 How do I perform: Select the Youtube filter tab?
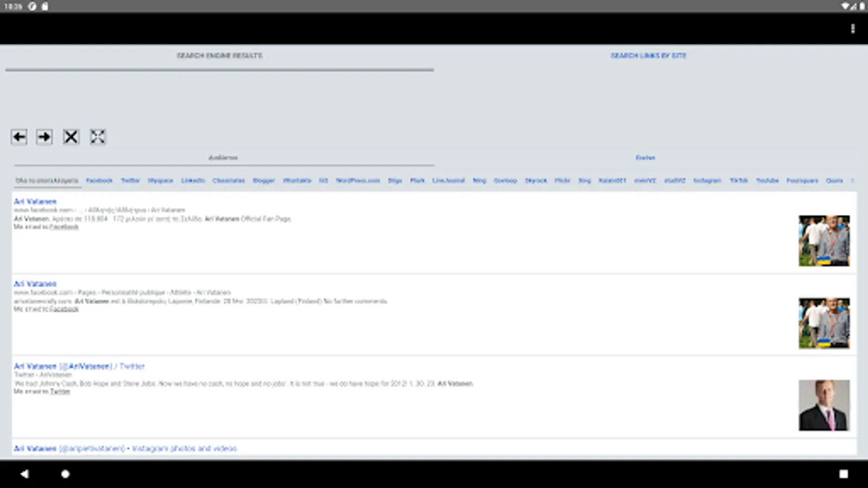pyautogui.click(x=768, y=181)
